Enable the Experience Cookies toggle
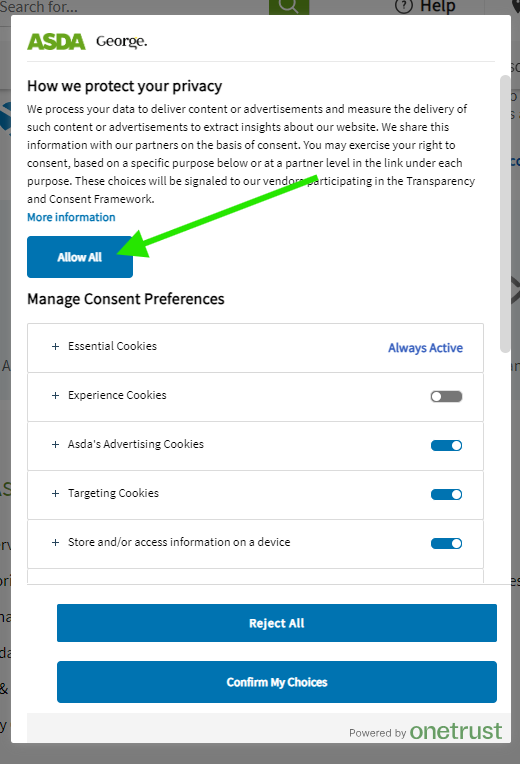 446,396
